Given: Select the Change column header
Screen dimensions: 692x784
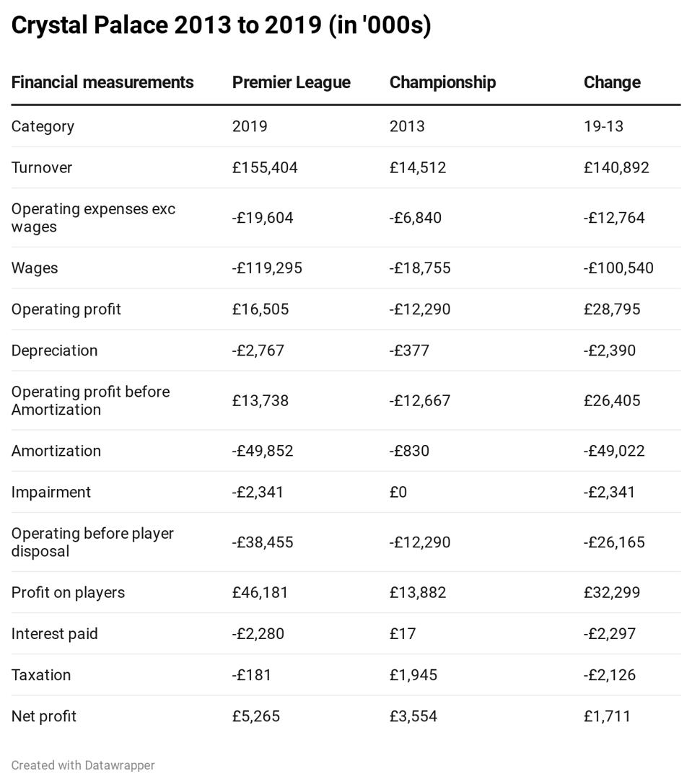Looking at the screenshot, I should click(612, 82).
